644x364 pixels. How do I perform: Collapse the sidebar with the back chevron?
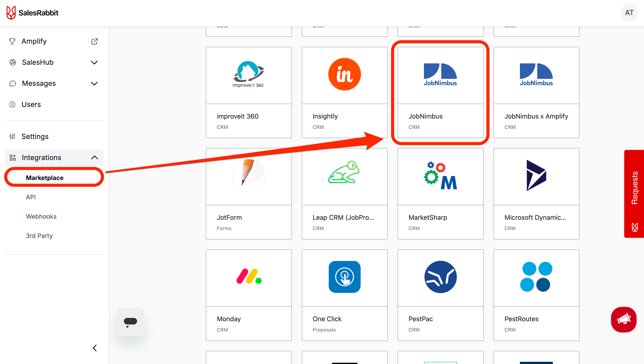(x=94, y=348)
